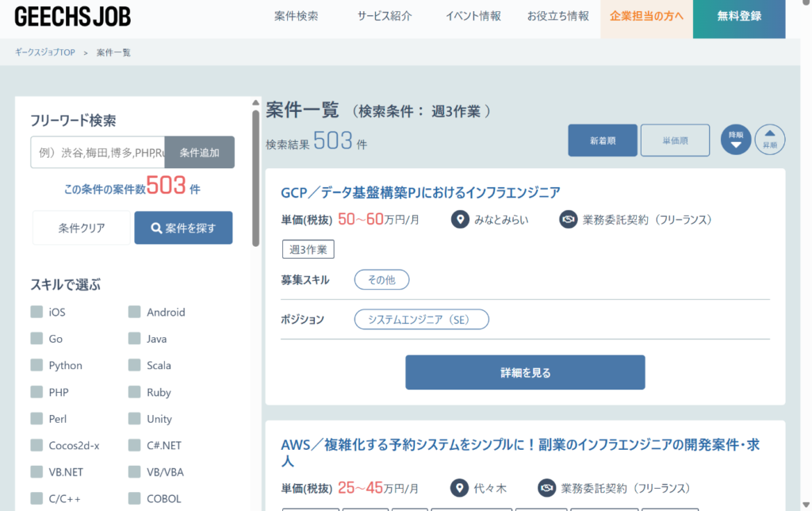Click the 案件を探す search button
The width and height of the screenshot is (812, 511).
183,228
